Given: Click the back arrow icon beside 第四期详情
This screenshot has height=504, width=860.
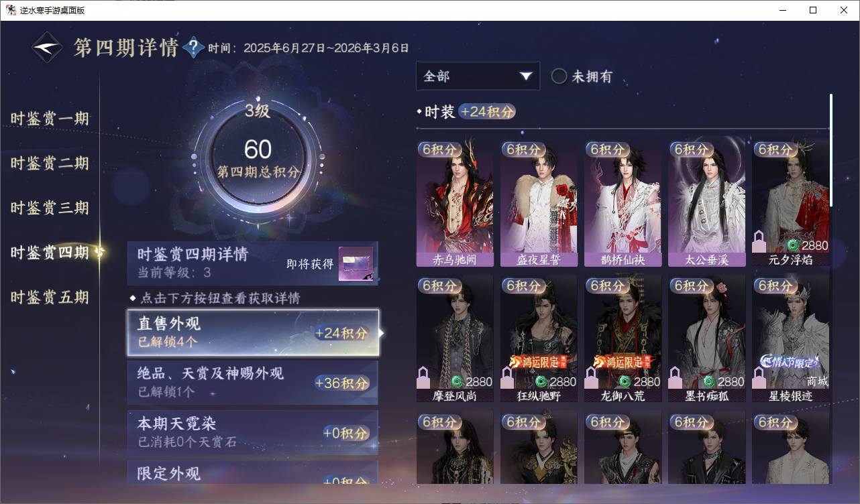Looking at the screenshot, I should tap(48, 48).
